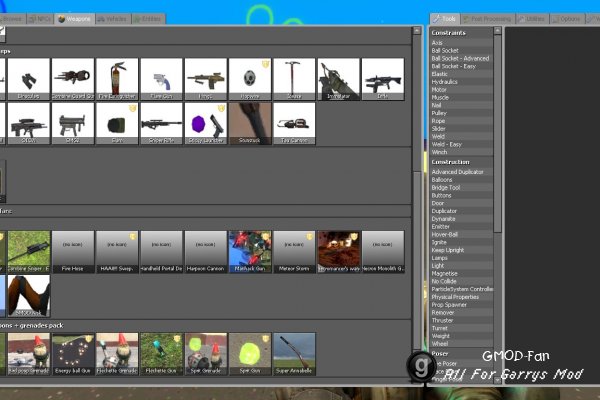Select the Fire Hose weapon
600x400 pixels.
point(73,252)
